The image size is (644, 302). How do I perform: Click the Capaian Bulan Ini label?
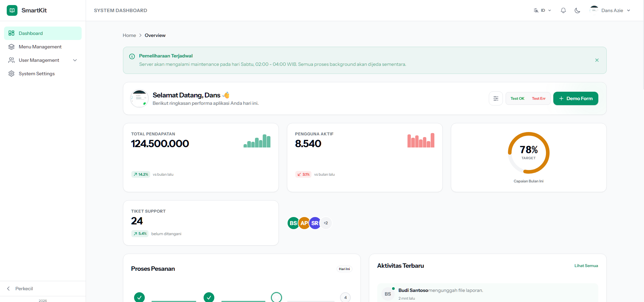[x=529, y=181]
